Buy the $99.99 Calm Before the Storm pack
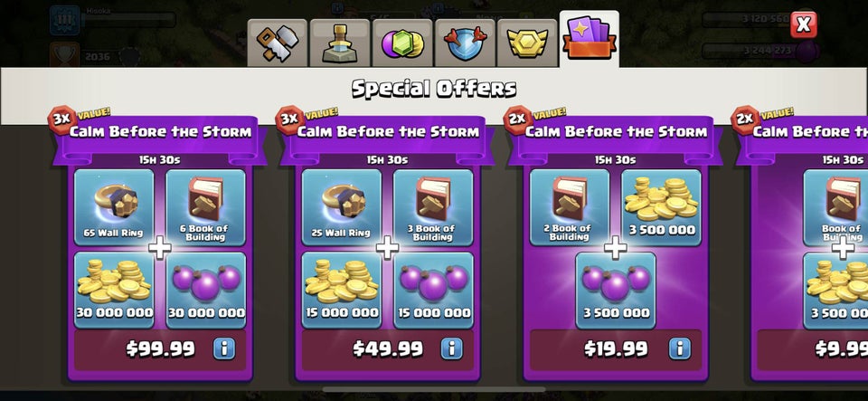The height and width of the screenshot is (401, 868). tap(161, 349)
